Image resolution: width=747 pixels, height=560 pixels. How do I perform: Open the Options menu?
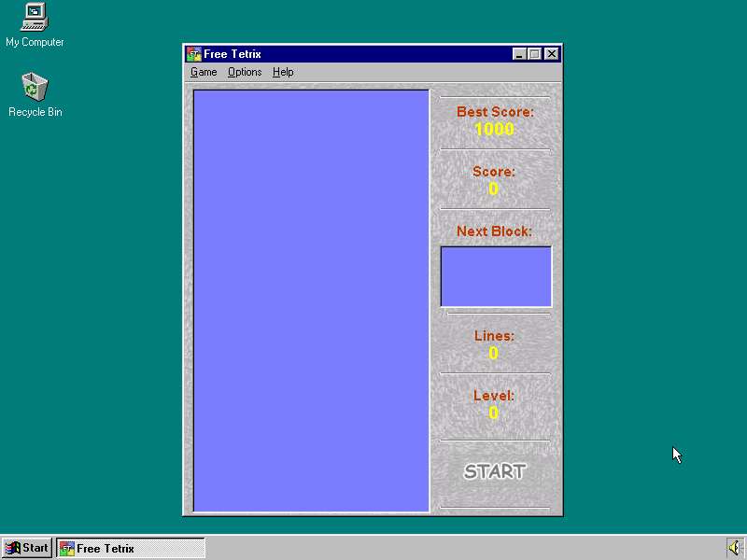pos(245,72)
